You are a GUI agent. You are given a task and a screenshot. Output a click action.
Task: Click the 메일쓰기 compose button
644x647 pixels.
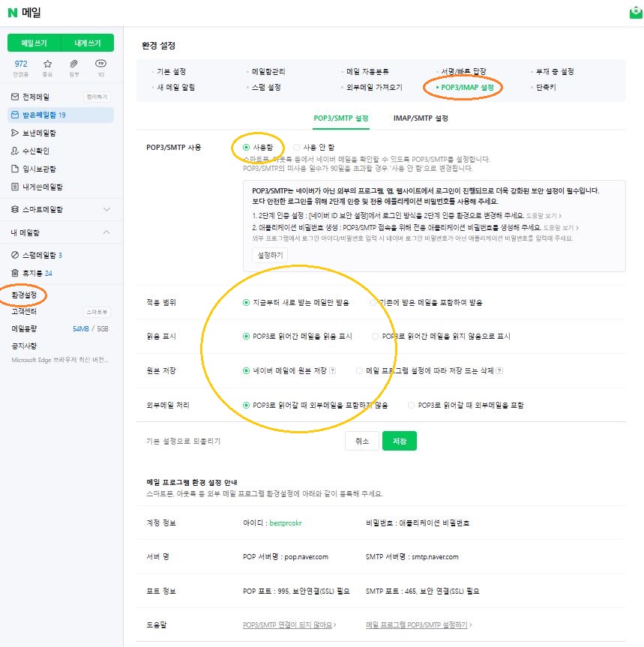(34, 43)
